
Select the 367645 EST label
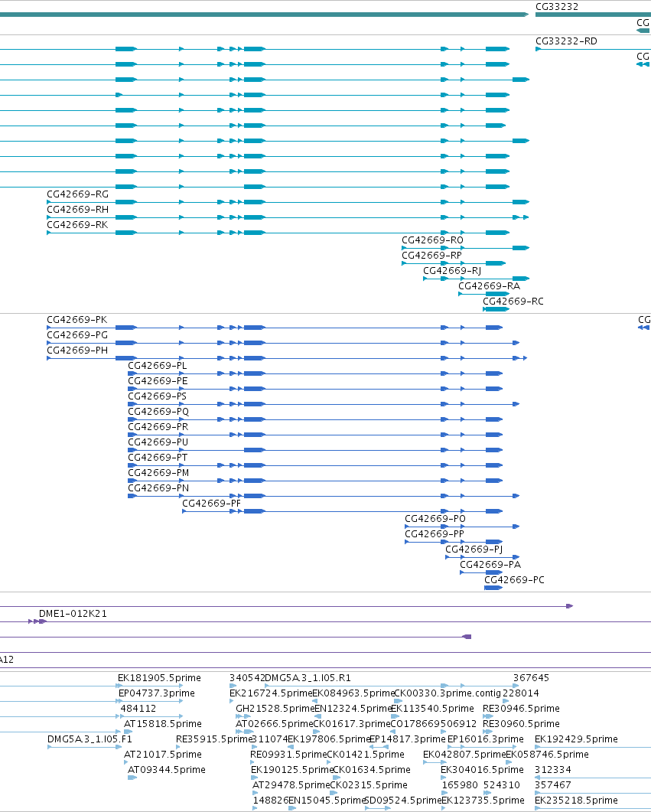(532, 678)
